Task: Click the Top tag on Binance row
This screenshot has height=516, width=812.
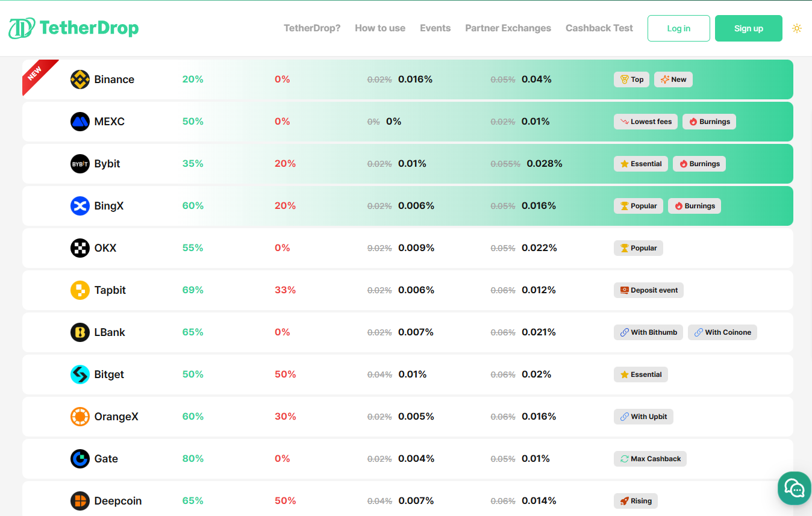Action: click(631, 79)
